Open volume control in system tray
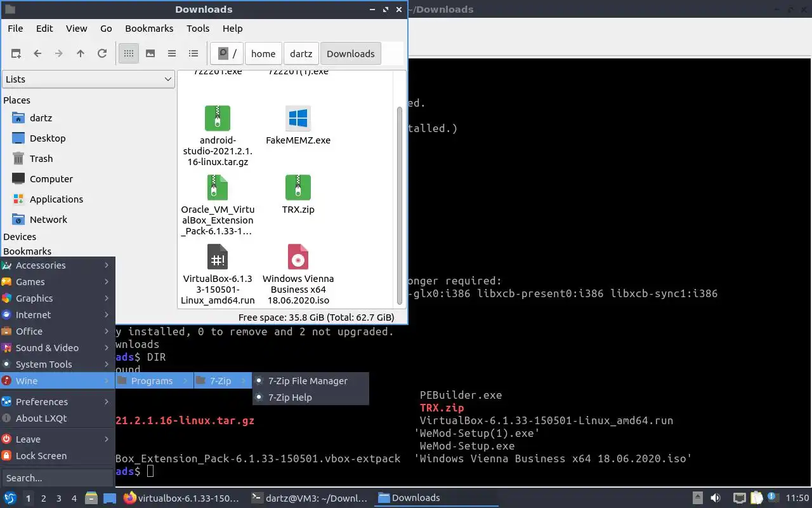Screen dimensions: 812x508 (x=716, y=498)
